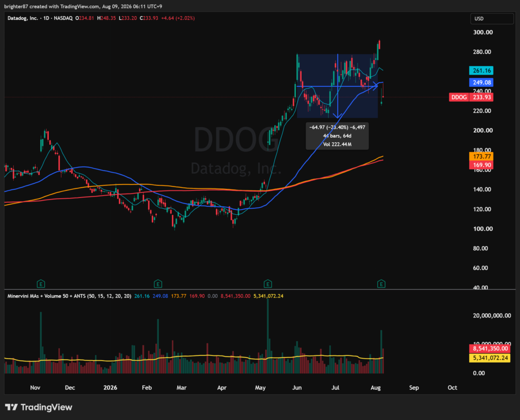This screenshot has height=420, width=520.
Task: Click the 220.00 price scale label
Action: 482,111
